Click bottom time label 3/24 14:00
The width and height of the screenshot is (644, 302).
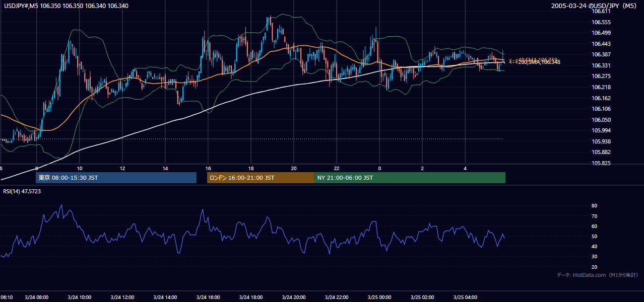click(x=165, y=297)
